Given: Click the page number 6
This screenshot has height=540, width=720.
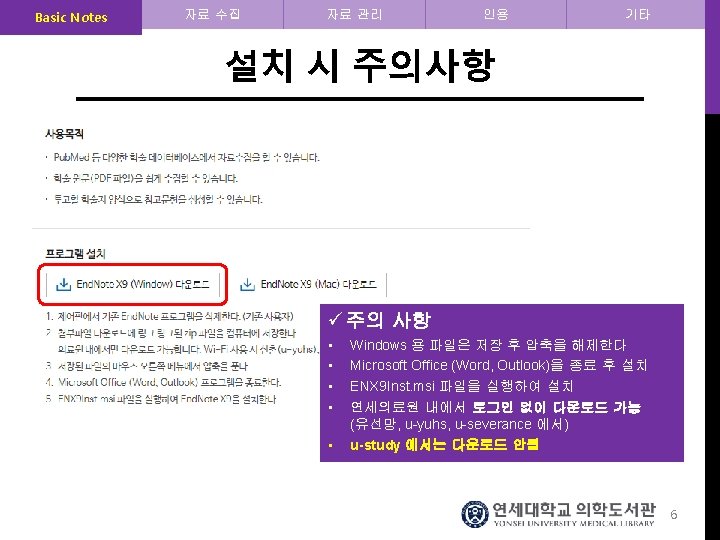Looking at the screenshot, I should 674,515.
